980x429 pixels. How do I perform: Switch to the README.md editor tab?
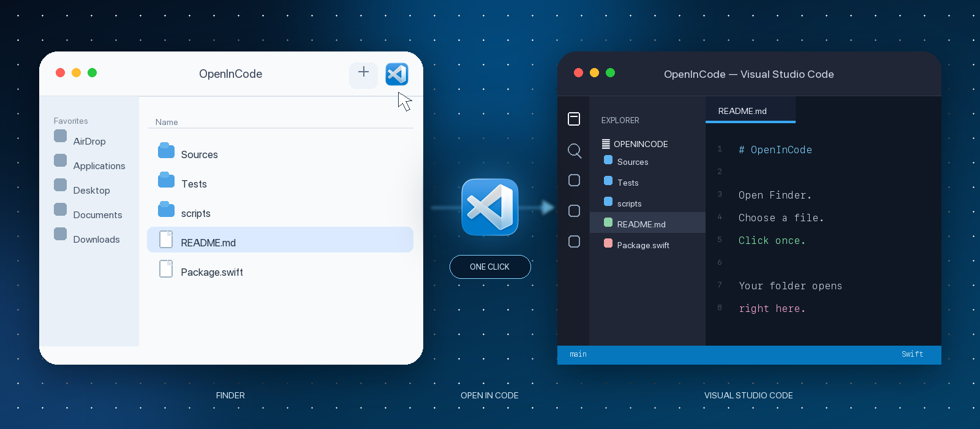tap(750, 110)
